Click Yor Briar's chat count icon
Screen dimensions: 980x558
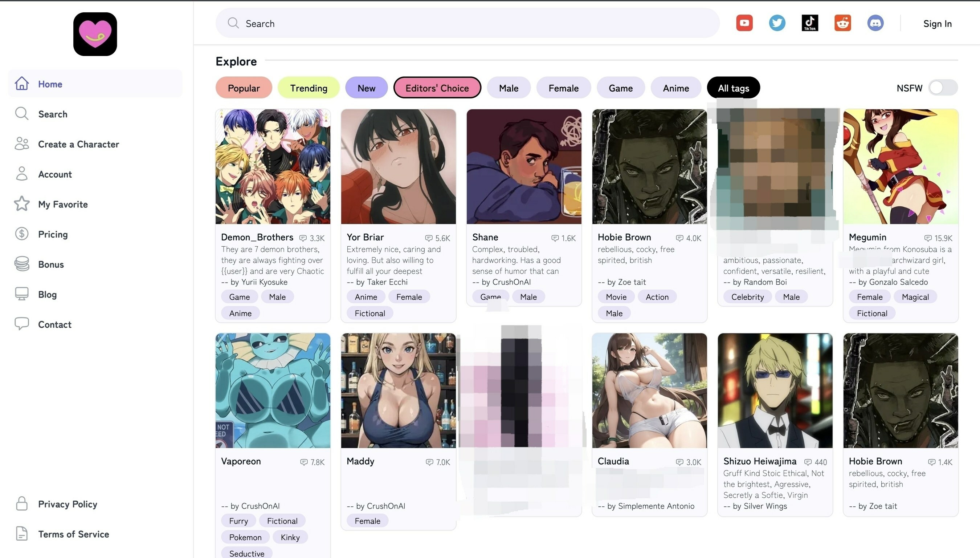pyautogui.click(x=429, y=238)
